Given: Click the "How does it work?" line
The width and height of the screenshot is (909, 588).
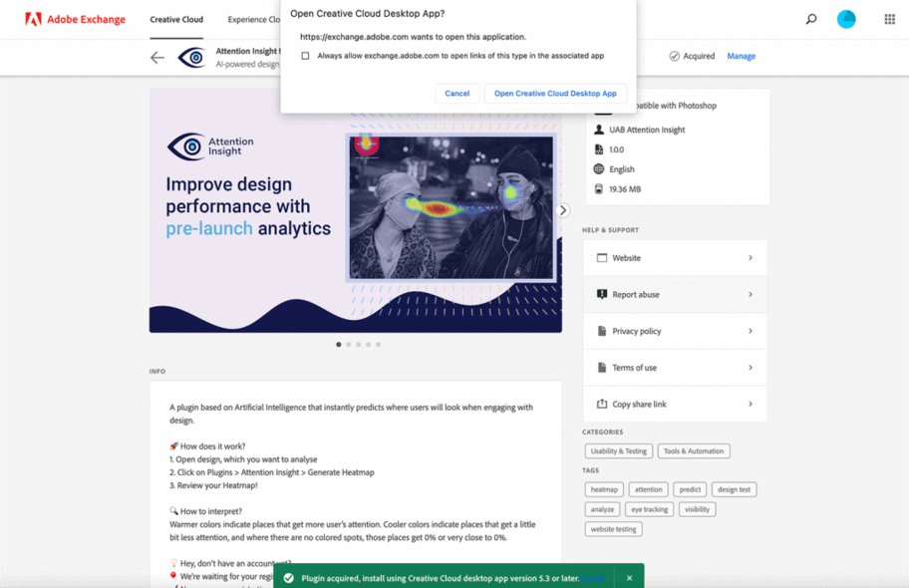Looking at the screenshot, I should (x=207, y=445).
